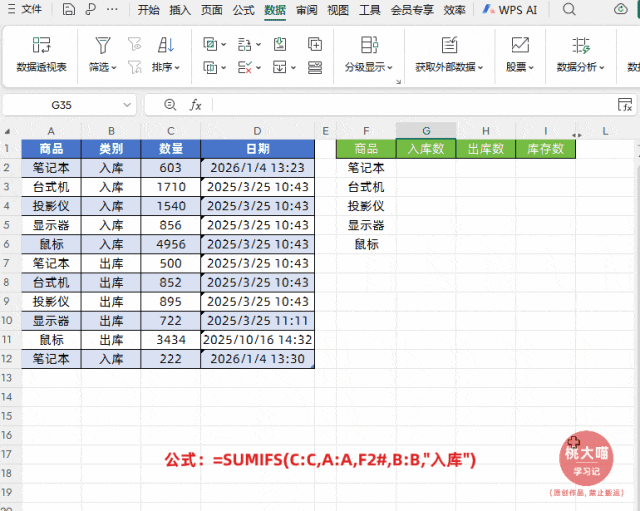This screenshot has height=511, width=640.
Task: Select column D header
Action: coord(257,131)
